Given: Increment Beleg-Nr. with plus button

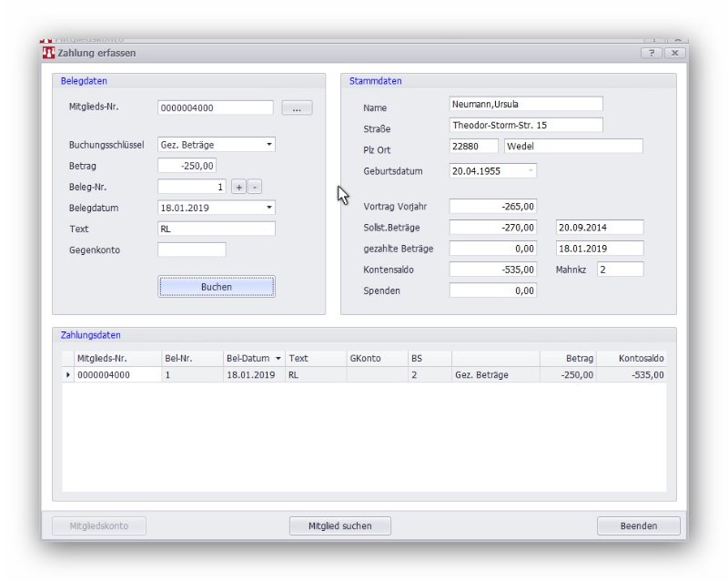Looking at the screenshot, I should [238, 187].
